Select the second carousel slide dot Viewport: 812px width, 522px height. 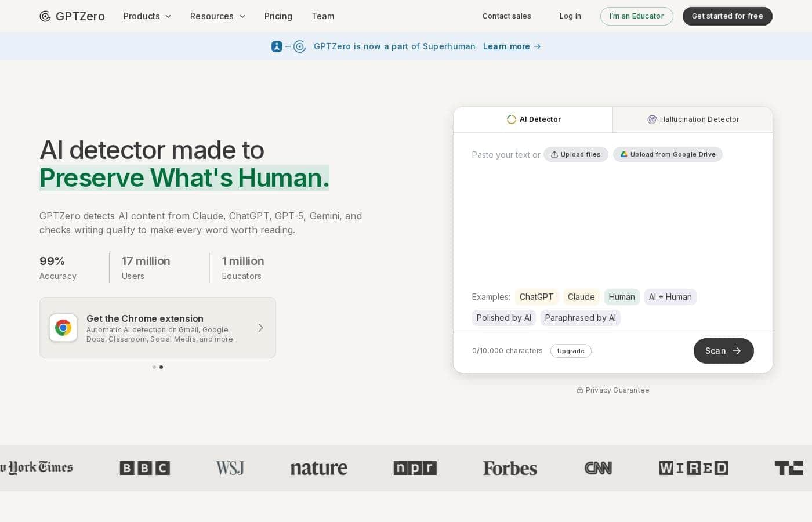click(161, 367)
